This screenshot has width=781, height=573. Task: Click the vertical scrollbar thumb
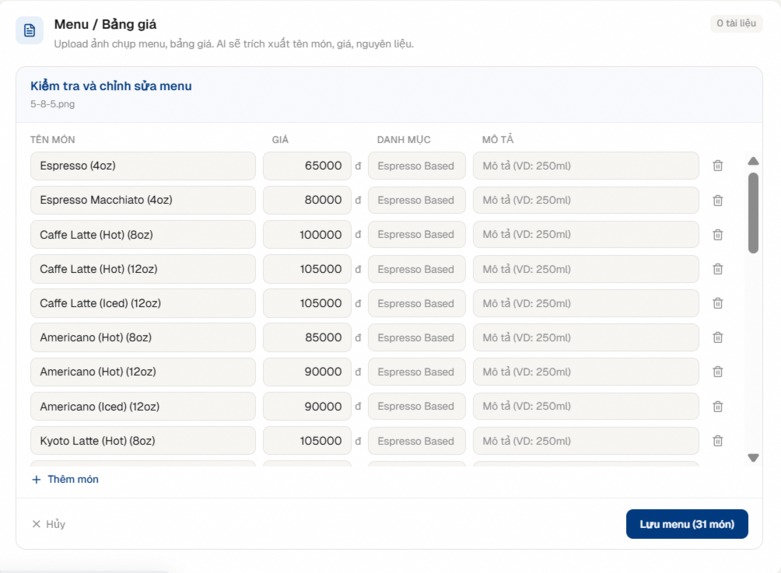coord(753,213)
